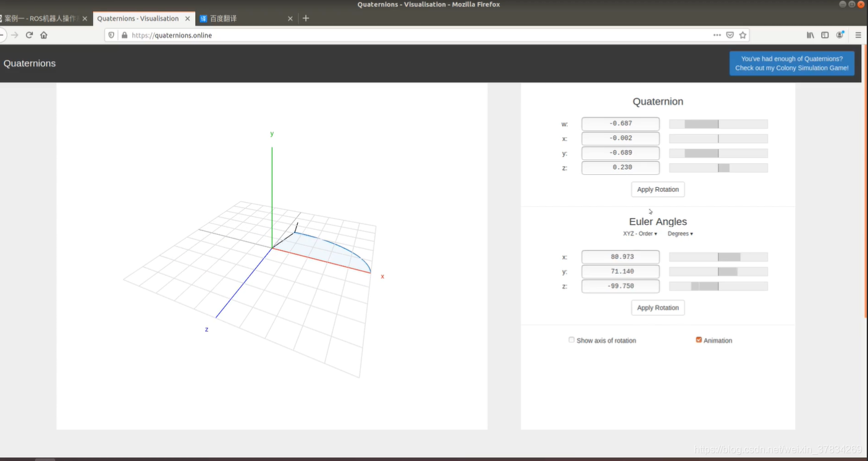Open the Colony Simulation Game promo
This screenshot has height=461, width=868.
(x=792, y=64)
